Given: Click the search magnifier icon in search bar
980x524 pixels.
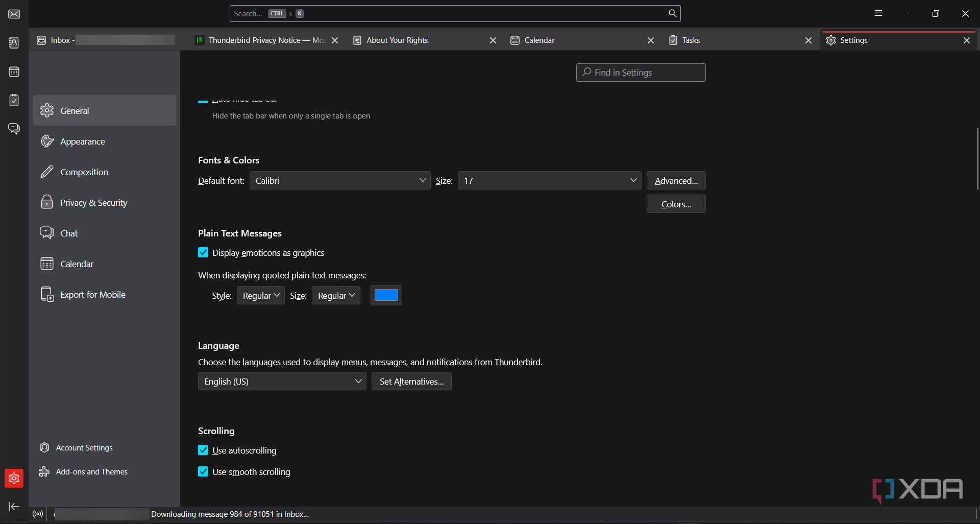Looking at the screenshot, I should click(672, 13).
